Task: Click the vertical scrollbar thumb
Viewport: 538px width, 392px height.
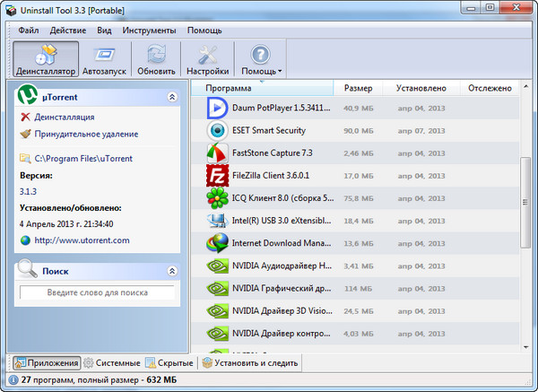Action: (525, 202)
